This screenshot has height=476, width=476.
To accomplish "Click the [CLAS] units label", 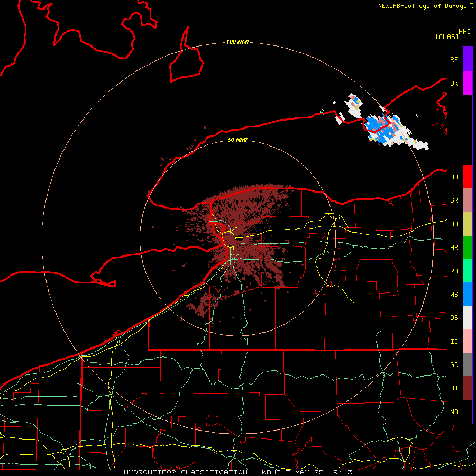I will point(446,36).
